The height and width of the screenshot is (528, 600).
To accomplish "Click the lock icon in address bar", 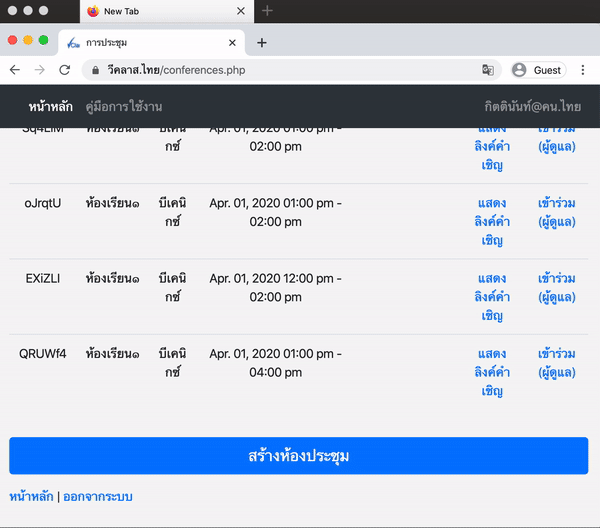I will pyautogui.click(x=96, y=70).
